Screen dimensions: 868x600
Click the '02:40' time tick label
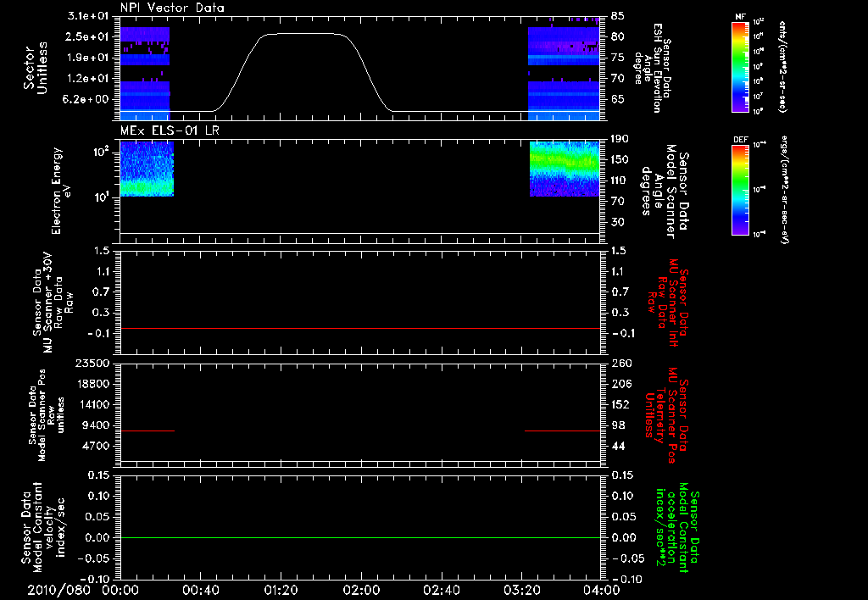click(x=441, y=590)
